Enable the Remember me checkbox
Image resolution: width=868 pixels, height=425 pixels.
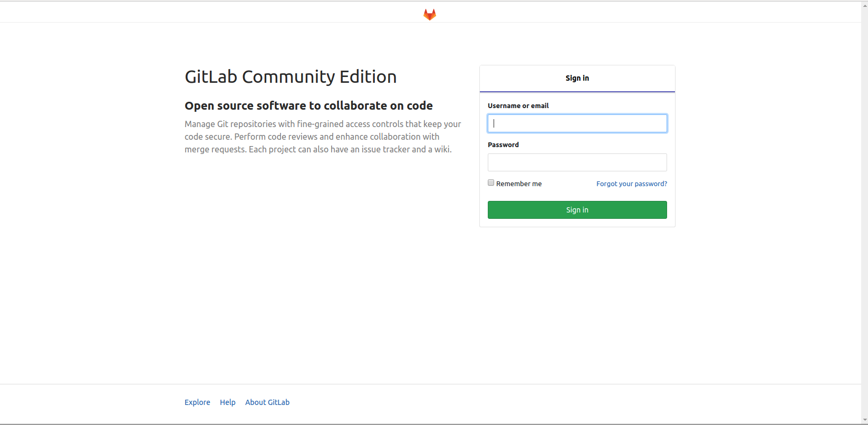[491, 183]
